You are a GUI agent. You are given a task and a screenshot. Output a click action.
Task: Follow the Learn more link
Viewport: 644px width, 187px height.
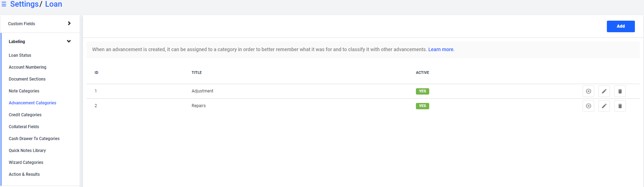click(441, 49)
